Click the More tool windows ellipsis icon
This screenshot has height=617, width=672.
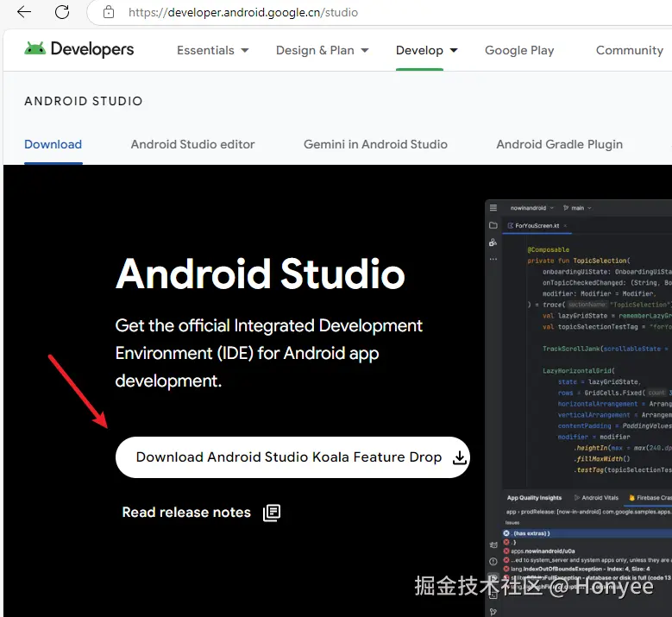coord(493,259)
